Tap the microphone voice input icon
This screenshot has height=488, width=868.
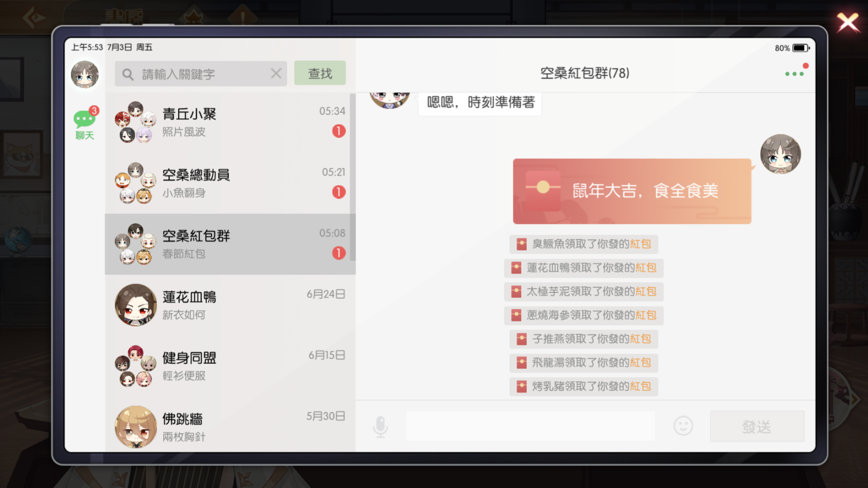(380, 426)
